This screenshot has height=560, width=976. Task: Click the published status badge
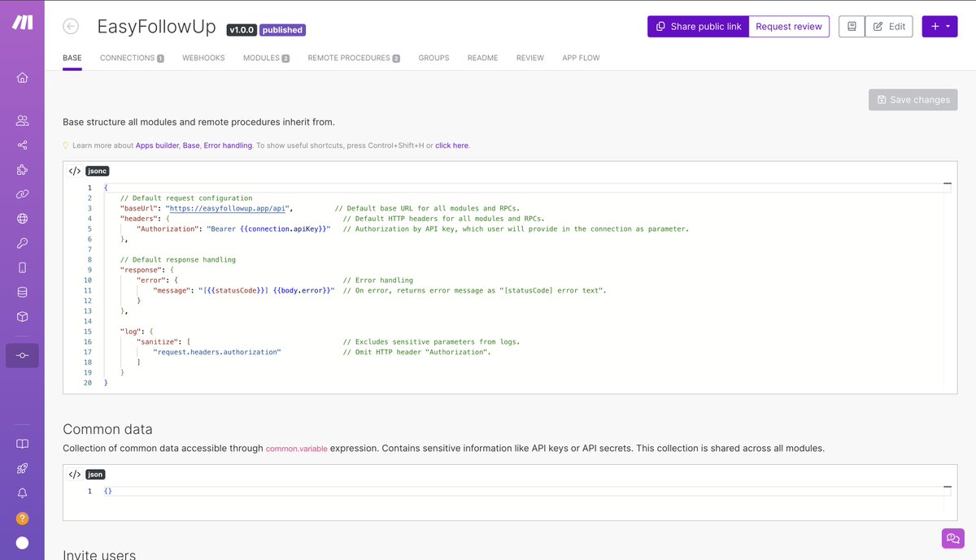pos(282,30)
